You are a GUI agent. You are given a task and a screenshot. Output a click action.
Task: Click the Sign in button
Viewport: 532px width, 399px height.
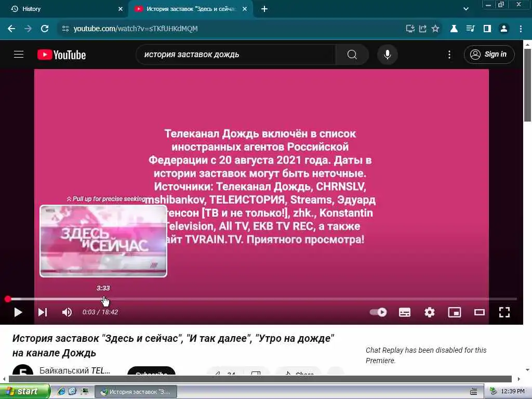pyautogui.click(x=489, y=54)
